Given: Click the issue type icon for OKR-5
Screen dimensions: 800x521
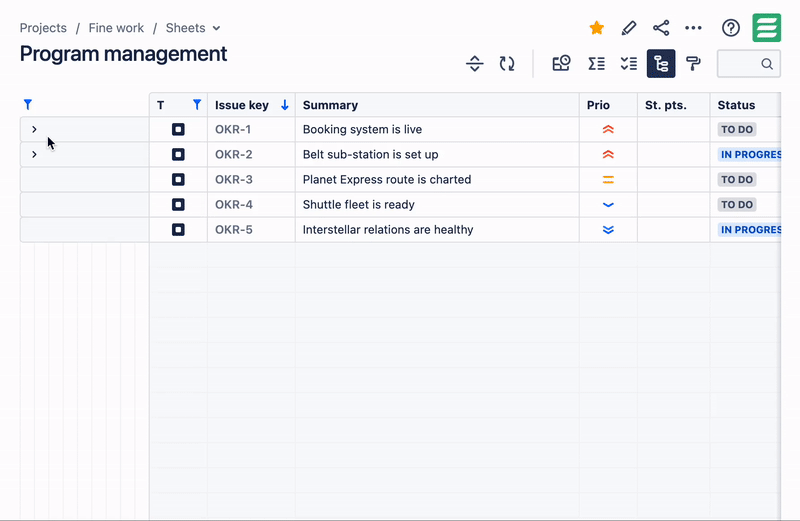Looking at the screenshot, I should (178, 229).
